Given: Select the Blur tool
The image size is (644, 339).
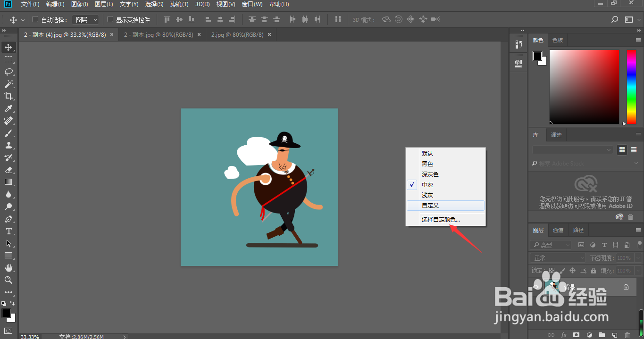Looking at the screenshot, I should click(8, 194).
